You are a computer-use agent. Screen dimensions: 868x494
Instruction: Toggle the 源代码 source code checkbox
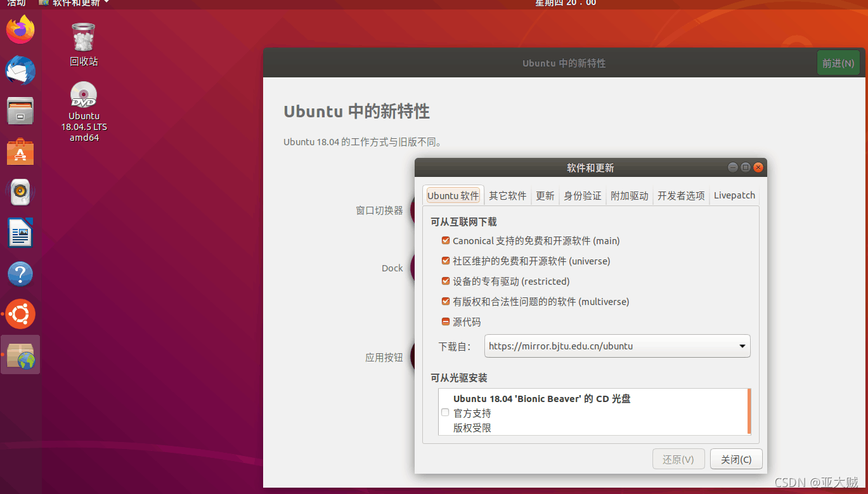click(446, 322)
